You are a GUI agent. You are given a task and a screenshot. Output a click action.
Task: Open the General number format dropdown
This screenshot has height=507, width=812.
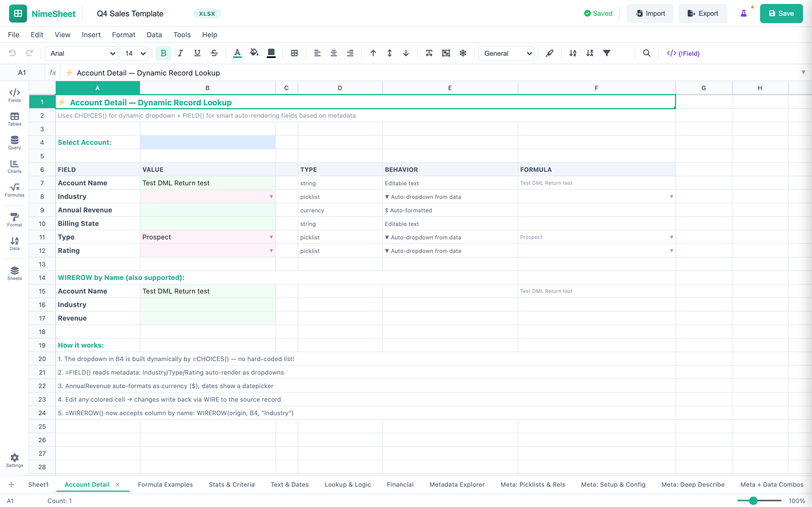(x=506, y=53)
